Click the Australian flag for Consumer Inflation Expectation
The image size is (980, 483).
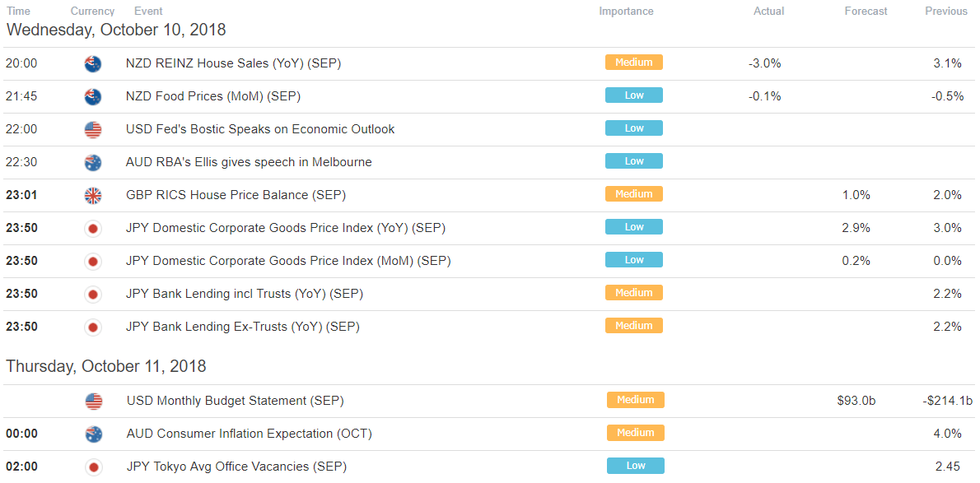[94, 434]
